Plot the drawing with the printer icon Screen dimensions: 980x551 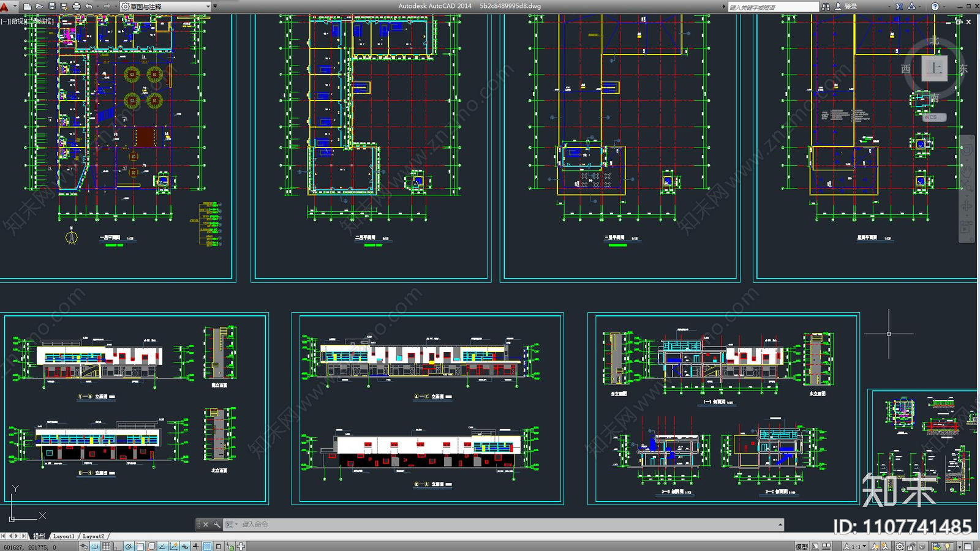(x=77, y=6)
